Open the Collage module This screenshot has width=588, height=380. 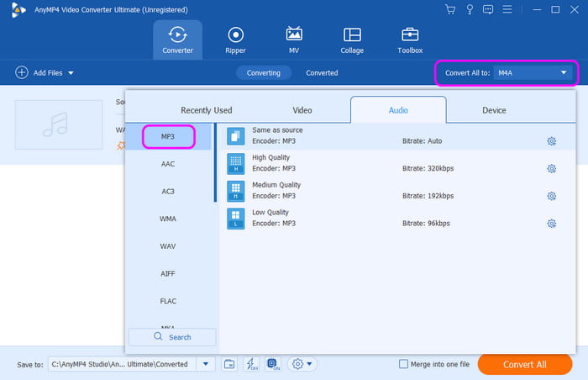352,40
